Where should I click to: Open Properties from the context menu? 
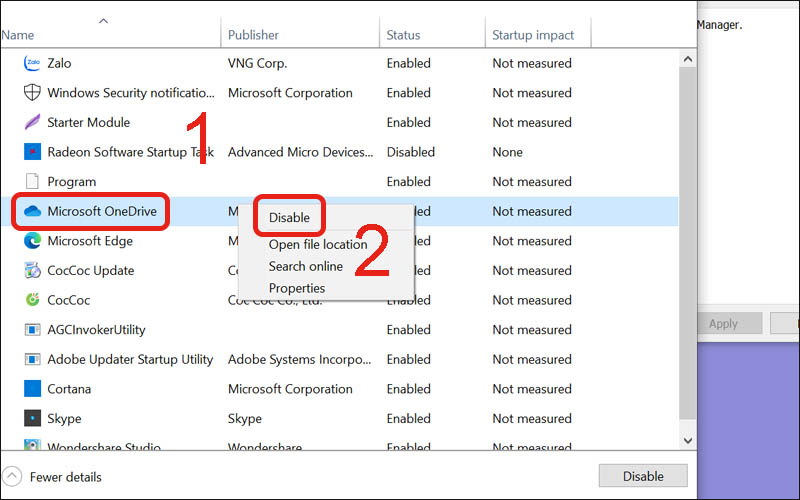click(x=296, y=289)
